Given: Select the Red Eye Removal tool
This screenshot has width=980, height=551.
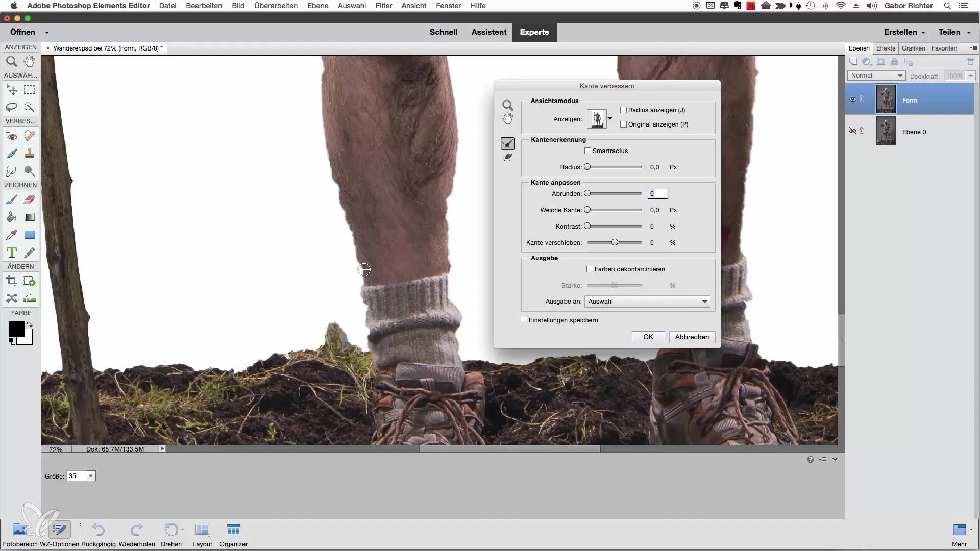Looking at the screenshot, I should (11, 136).
